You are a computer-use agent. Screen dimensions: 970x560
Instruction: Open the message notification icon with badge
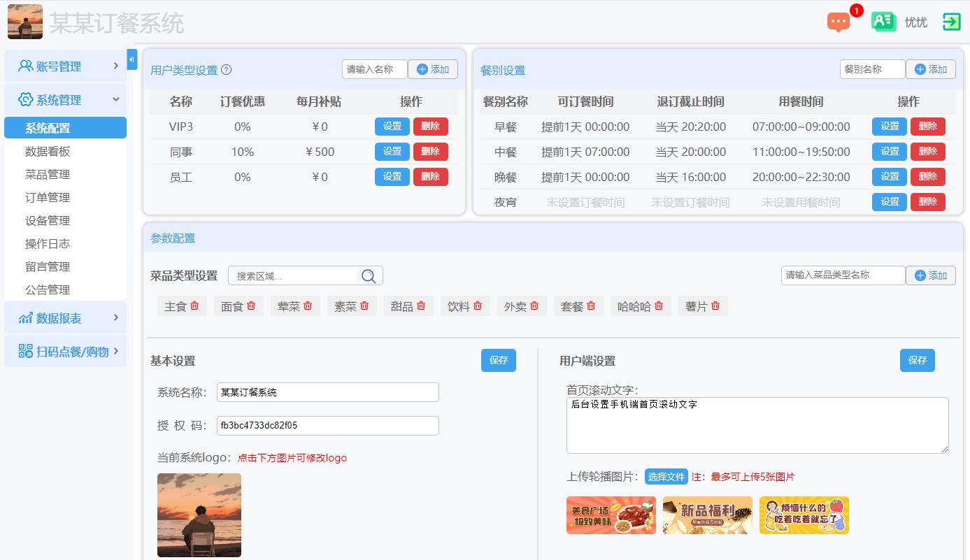[839, 22]
